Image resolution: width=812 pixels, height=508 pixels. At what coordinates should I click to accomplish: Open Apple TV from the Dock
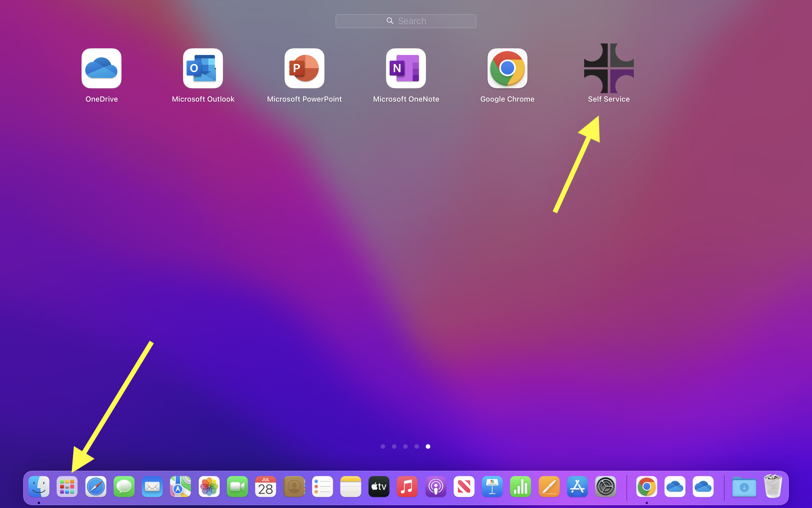pyautogui.click(x=379, y=487)
